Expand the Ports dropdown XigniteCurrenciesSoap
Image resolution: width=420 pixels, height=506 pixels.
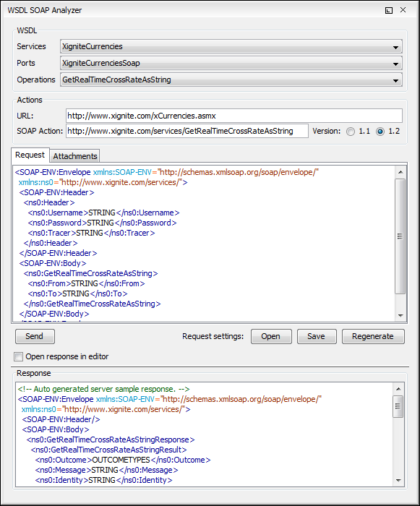(x=231, y=63)
